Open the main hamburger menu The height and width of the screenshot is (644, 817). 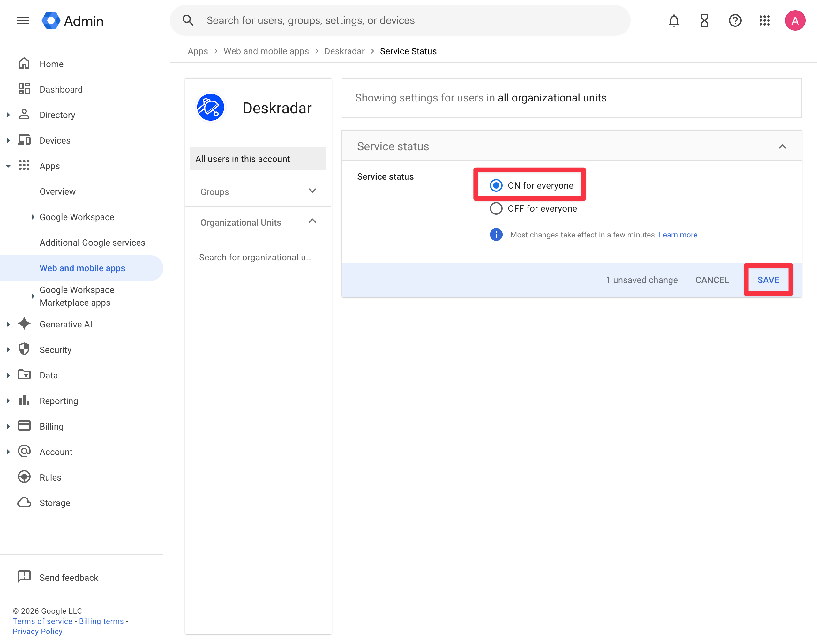tap(23, 20)
